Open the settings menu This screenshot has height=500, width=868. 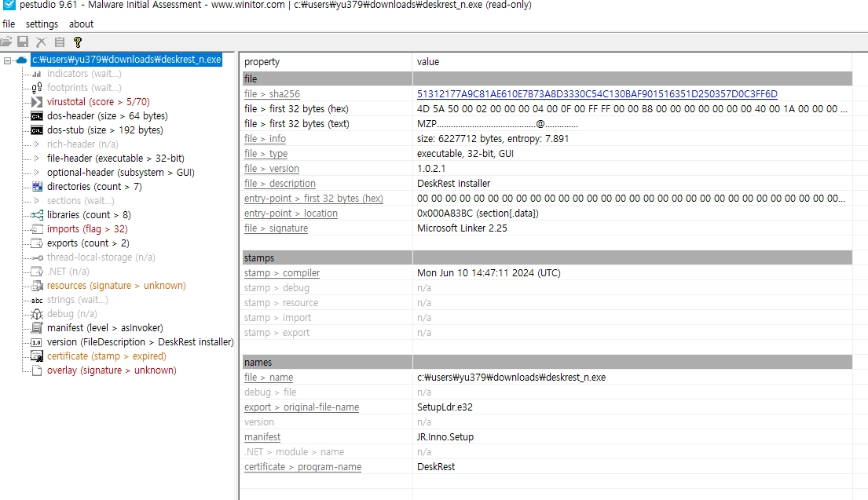[42, 24]
